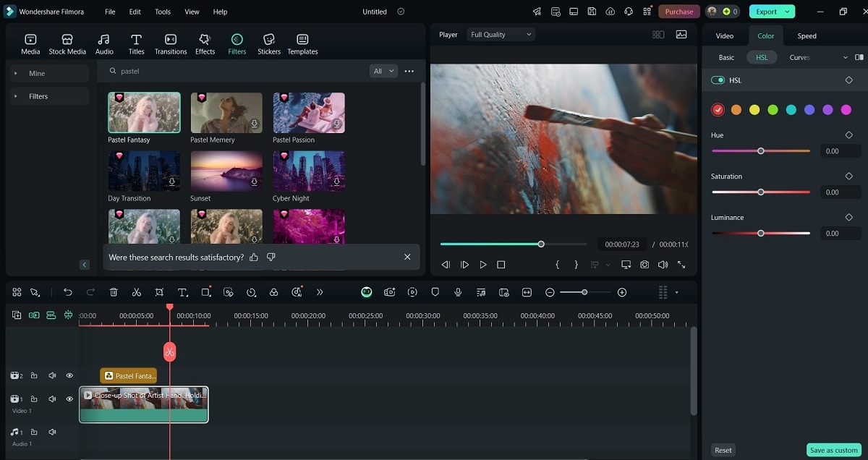
Task: Add a marker with the shield-shaped icon
Action: point(435,292)
